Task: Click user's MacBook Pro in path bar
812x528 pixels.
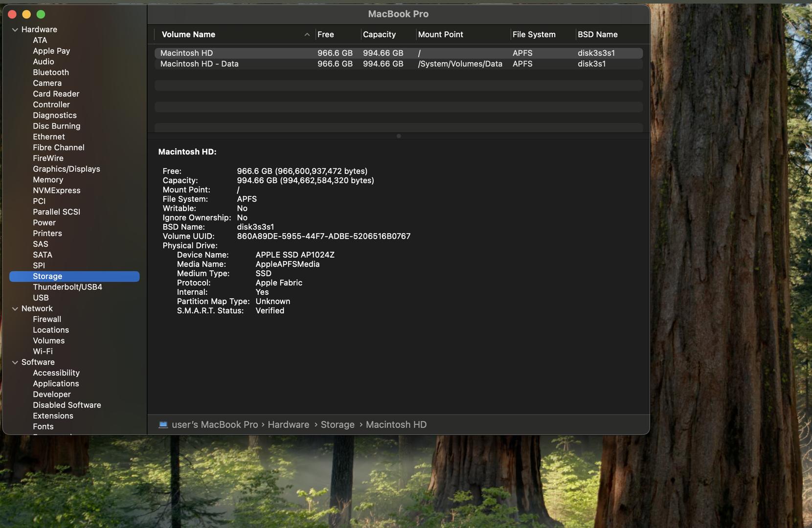Action: point(215,425)
